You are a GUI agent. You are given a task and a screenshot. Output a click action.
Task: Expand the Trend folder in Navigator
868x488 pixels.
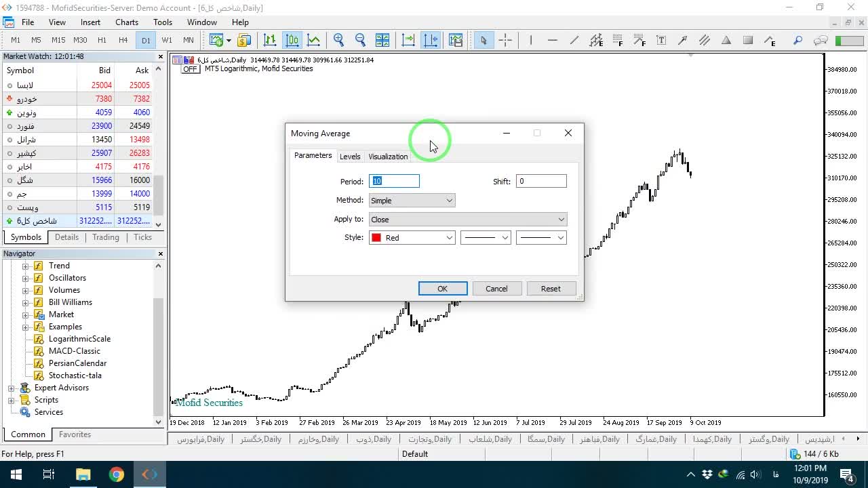tap(26, 266)
